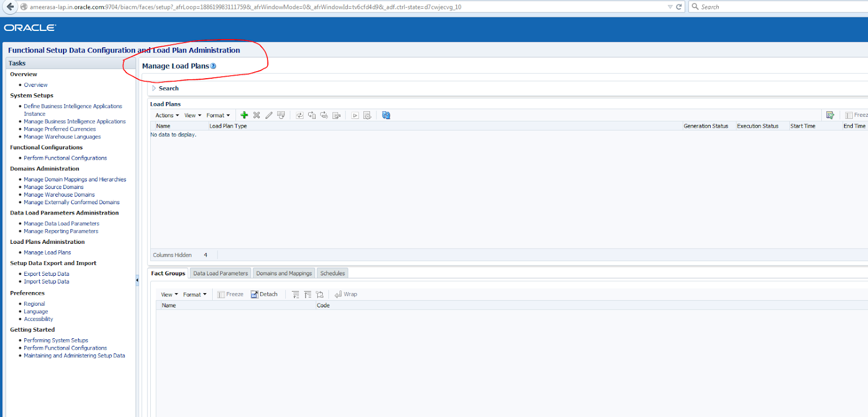Open Manage Data Load Parameters link
Image resolution: width=868 pixels, height=417 pixels.
point(61,224)
